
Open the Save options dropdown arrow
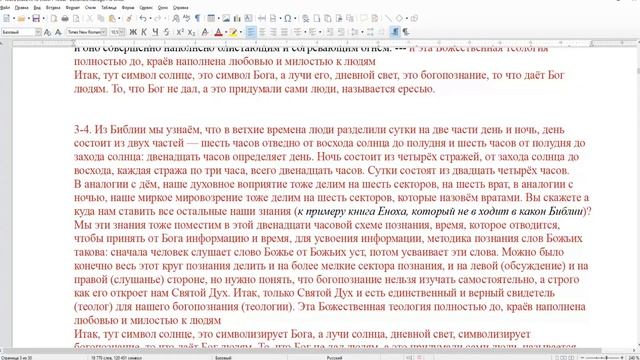44,18
